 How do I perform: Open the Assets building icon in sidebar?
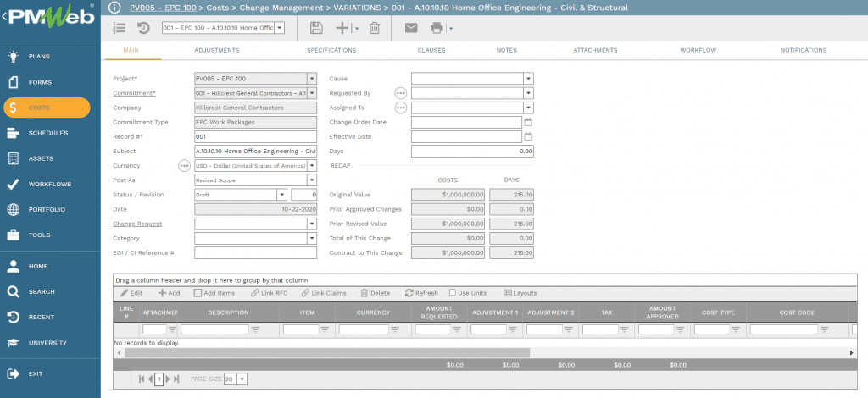14,158
